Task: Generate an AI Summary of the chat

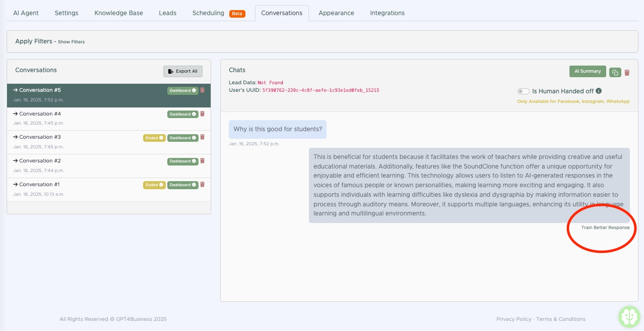Action: tap(588, 72)
